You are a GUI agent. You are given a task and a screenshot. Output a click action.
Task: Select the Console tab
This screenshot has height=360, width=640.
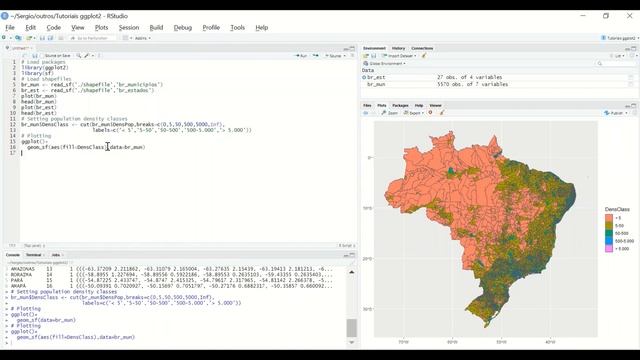click(13, 255)
